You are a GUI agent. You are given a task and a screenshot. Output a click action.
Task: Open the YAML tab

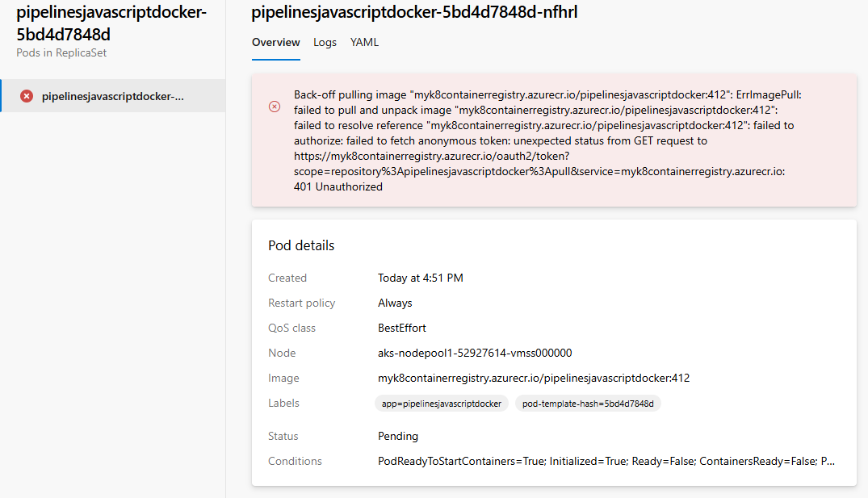[364, 42]
